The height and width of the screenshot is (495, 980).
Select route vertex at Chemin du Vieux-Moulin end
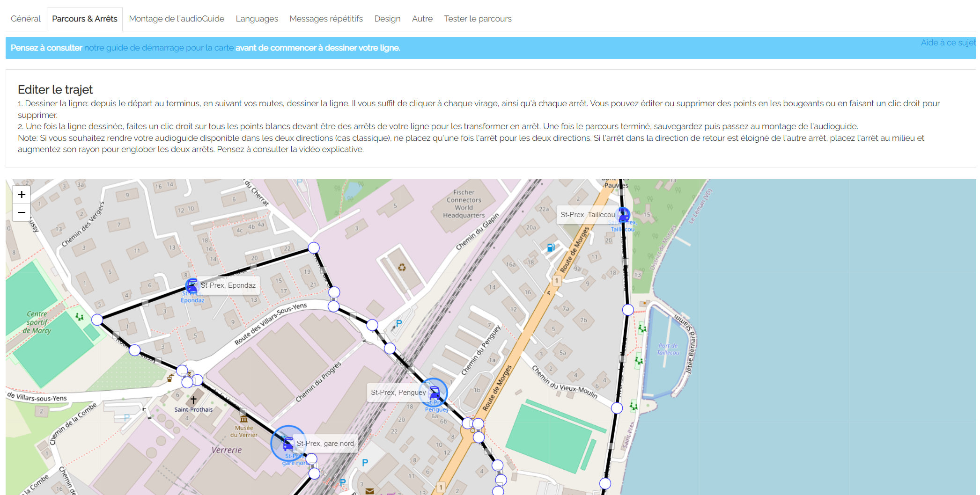pos(617,408)
